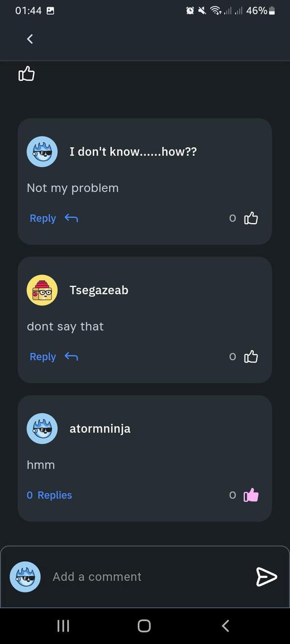
Task: Tap the thumbs-up icon on 'dont say that'
Action: pyautogui.click(x=251, y=357)
